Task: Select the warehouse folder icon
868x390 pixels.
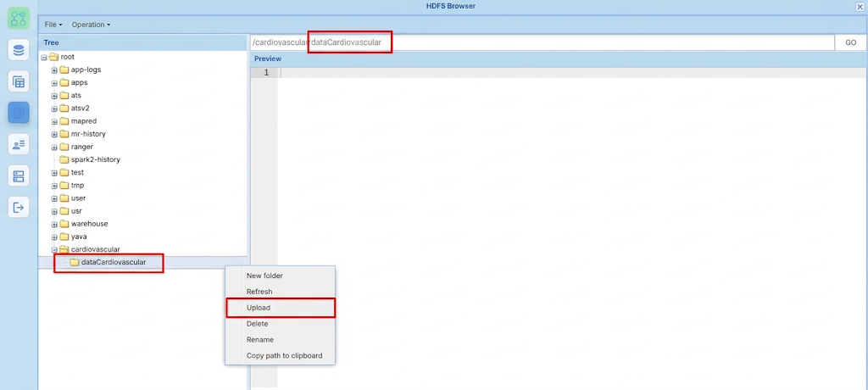Action: coord(64,224)
